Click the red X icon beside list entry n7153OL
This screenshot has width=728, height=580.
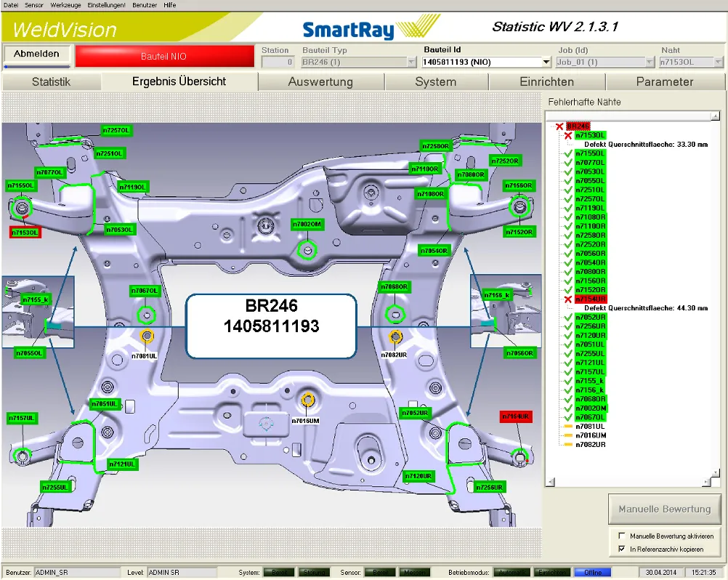[568, 136]
